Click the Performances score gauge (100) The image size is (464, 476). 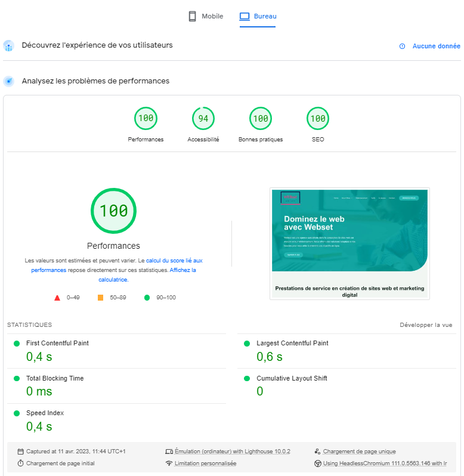click(x=146, y=119)
